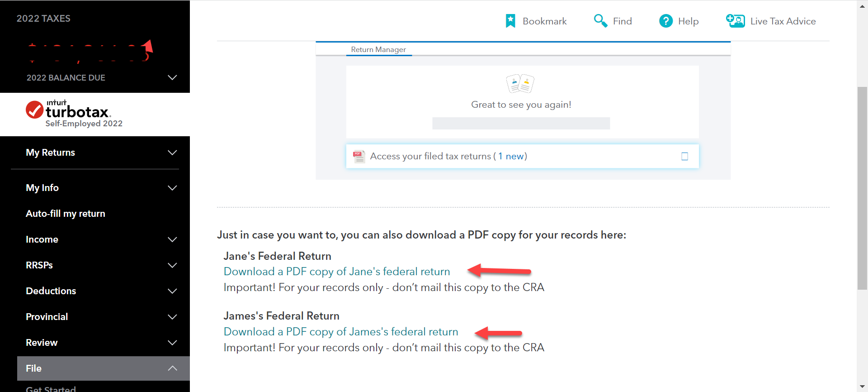
Task: Open the Get Started sidebar item
Action: click(51, 388)
